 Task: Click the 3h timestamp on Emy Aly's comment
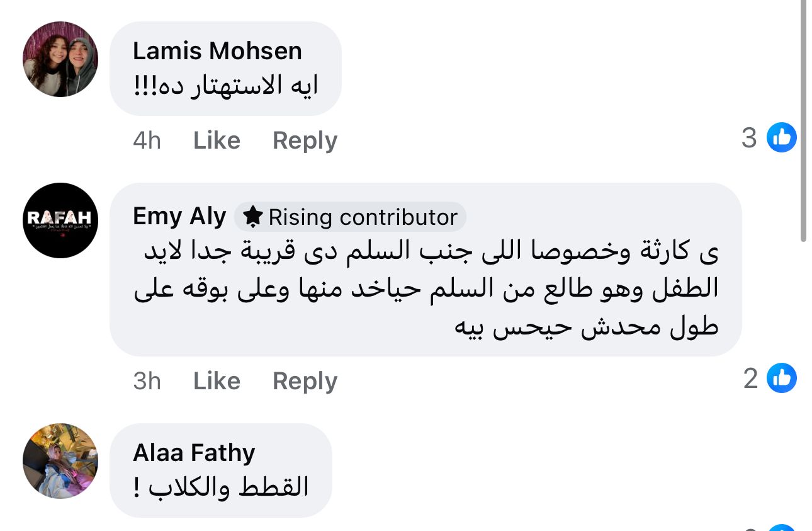click(147, 381)
